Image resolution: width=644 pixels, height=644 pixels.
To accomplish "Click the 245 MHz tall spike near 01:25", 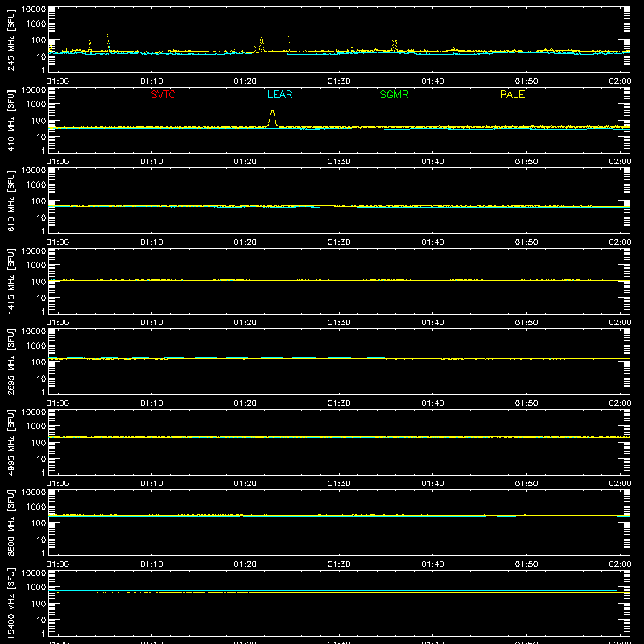I will click(x=289, y=40).
